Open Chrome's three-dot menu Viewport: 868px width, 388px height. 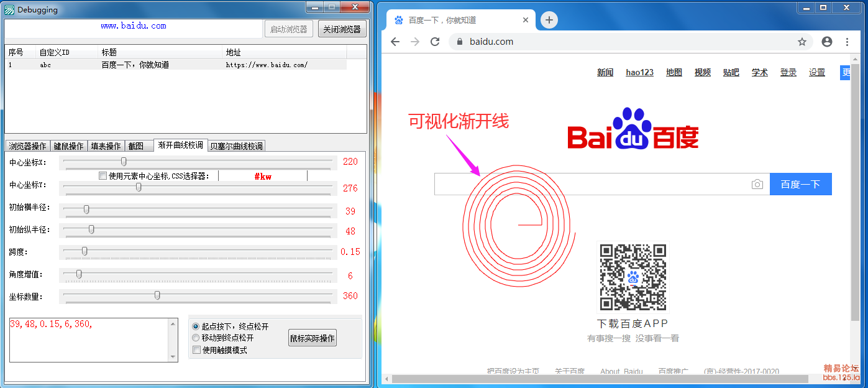[847, 42]
